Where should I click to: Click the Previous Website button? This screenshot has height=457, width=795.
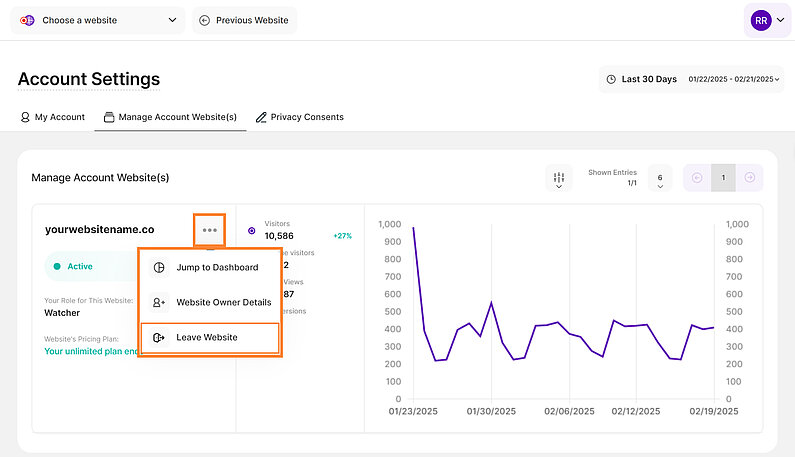pos(244,20)
